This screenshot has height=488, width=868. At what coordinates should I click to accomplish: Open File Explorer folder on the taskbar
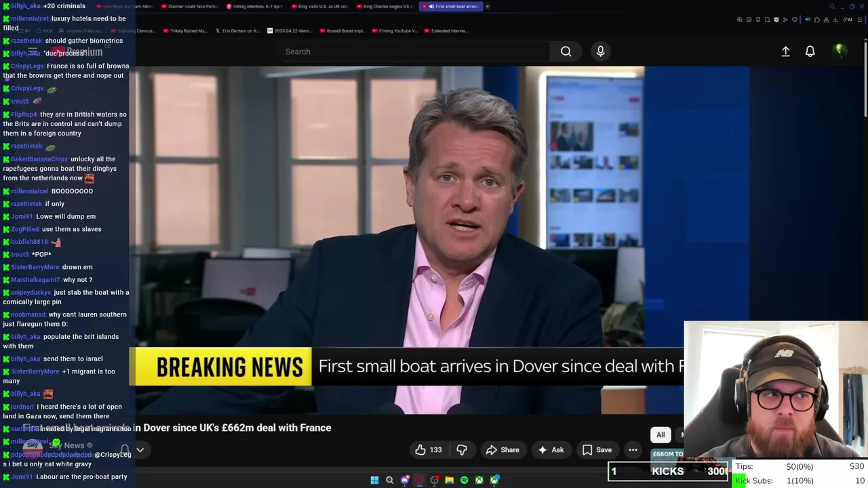point(449,480)
